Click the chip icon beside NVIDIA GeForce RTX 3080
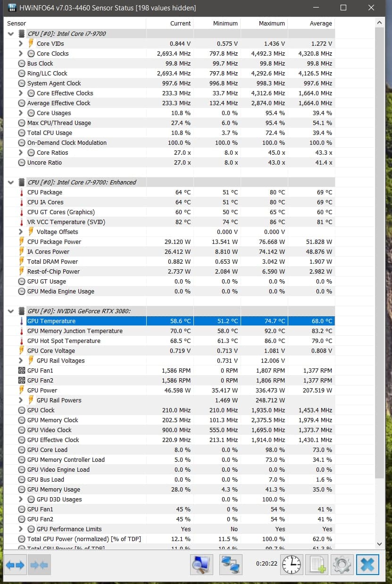 (22, 311)
